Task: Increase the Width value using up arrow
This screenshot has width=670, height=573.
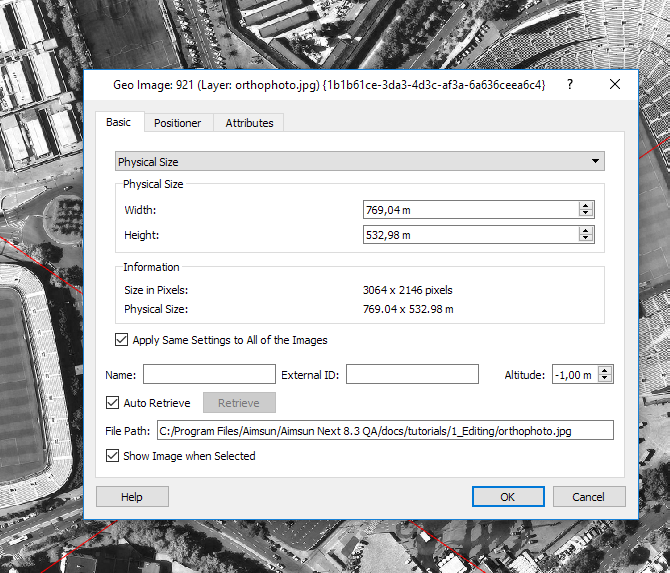Action: 586,206
